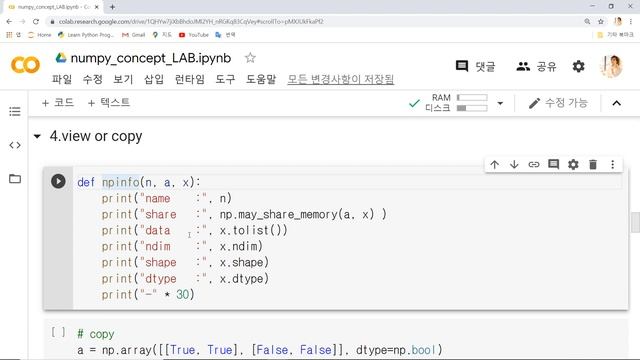Open the browser zoom magnifier icon
This screenshot has height=360, width=640.
tap(587, 22)
